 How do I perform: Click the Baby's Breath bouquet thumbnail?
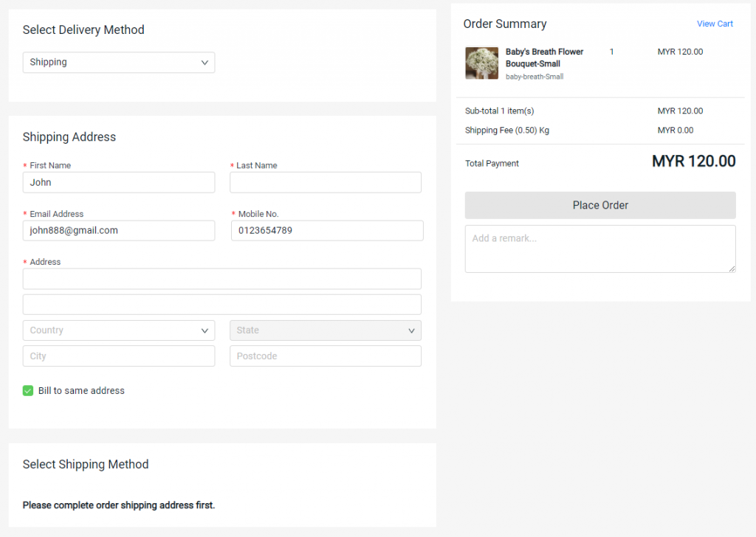point(481,63)
